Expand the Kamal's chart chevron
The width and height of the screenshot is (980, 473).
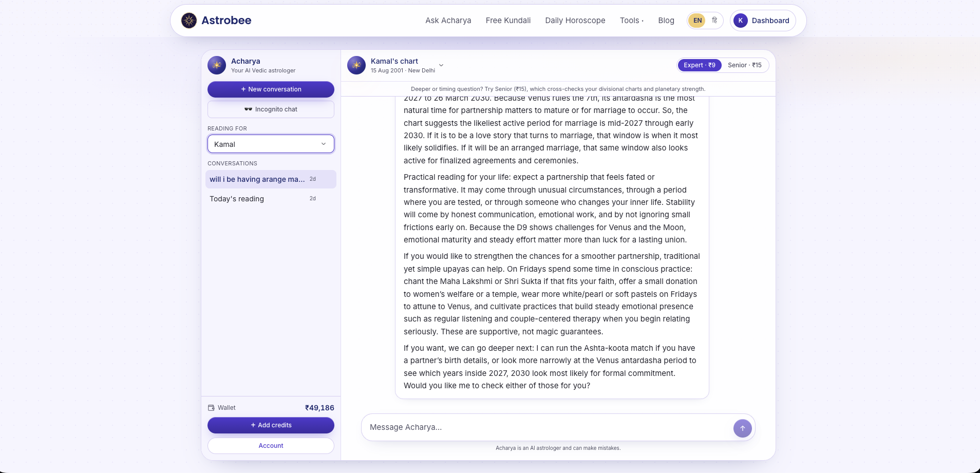(x=441, y=65)
